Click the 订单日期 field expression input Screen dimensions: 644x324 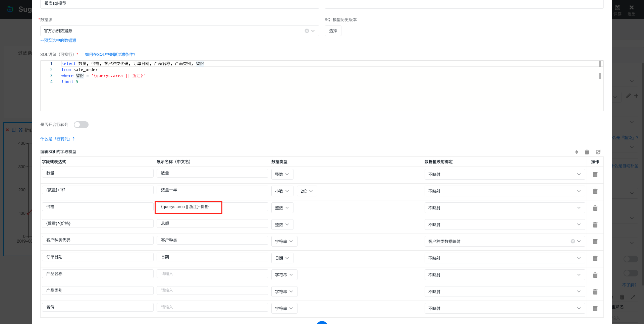[x=98, y=257]
